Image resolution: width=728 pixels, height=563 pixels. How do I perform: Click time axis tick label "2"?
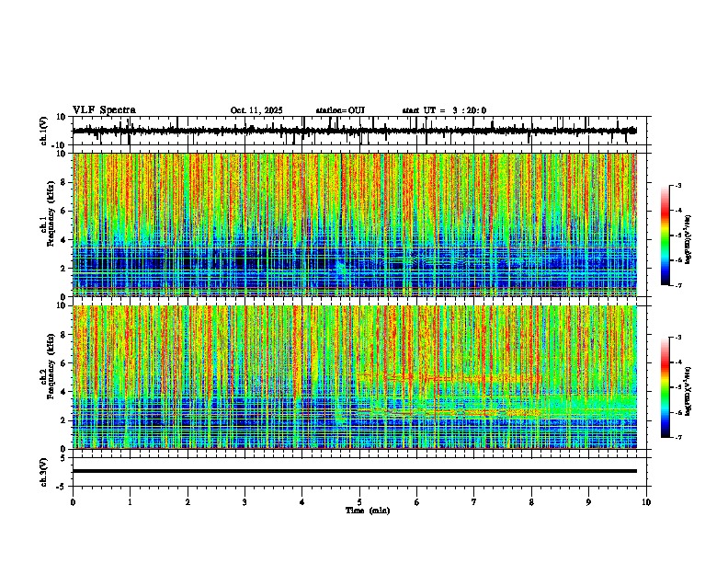click(188, 502)
